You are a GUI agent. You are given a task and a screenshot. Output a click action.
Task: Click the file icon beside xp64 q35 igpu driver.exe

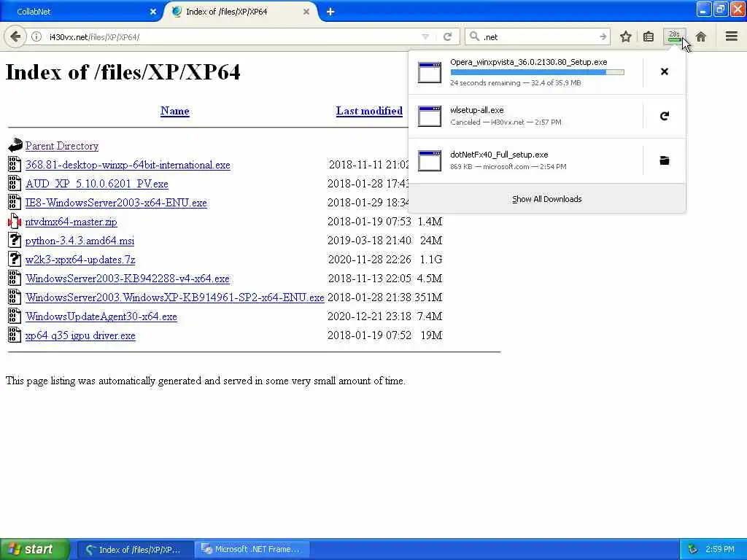(x=15, y=335)
